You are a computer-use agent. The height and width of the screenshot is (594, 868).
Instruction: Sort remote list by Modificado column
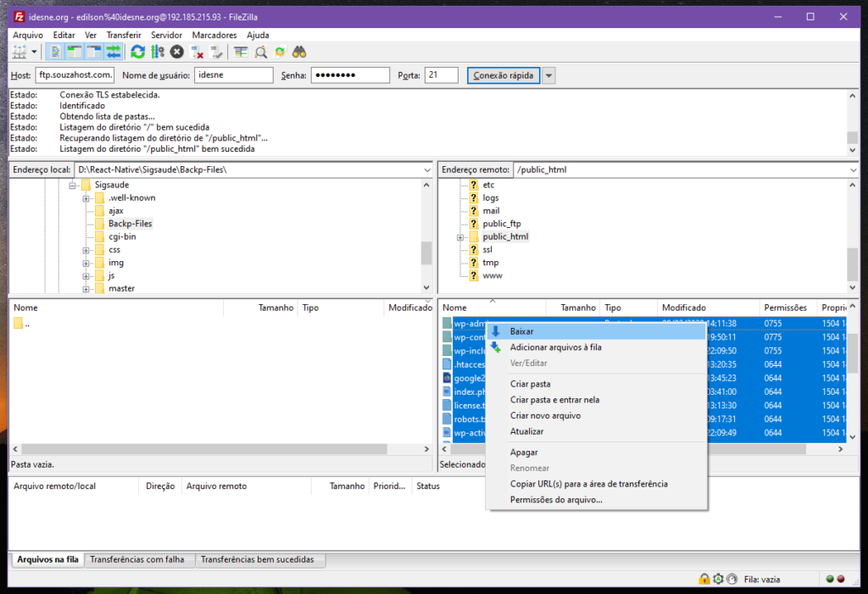(708, 308)
